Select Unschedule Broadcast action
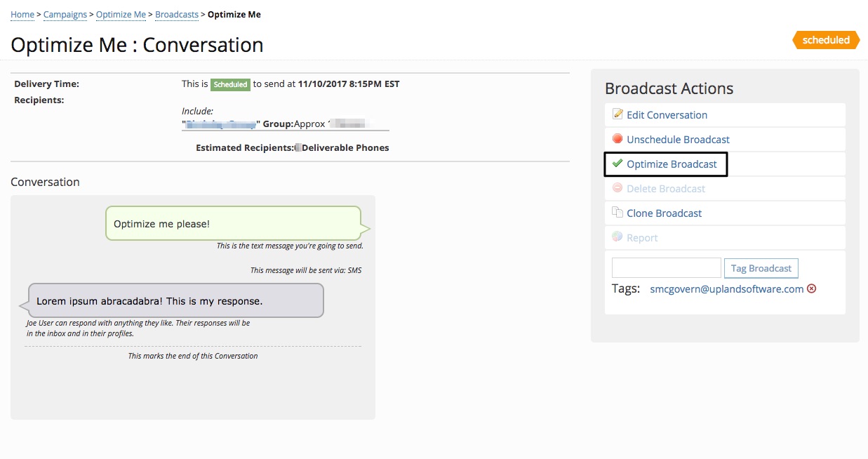The height and width of the screenshot is (459, 868). coord(678,140)
